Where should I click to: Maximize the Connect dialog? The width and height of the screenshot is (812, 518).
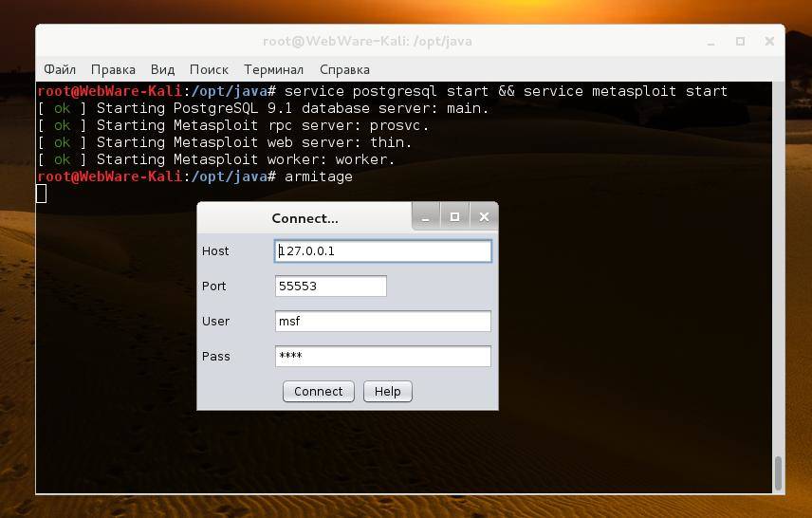pos(454,217)
